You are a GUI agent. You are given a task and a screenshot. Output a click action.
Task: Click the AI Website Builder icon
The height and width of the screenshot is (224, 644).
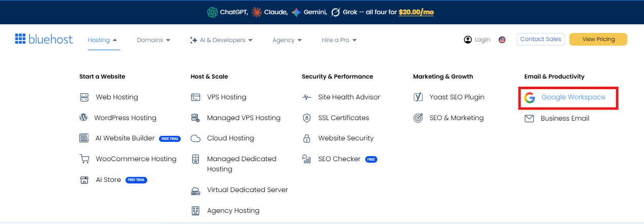coord(84,138)
